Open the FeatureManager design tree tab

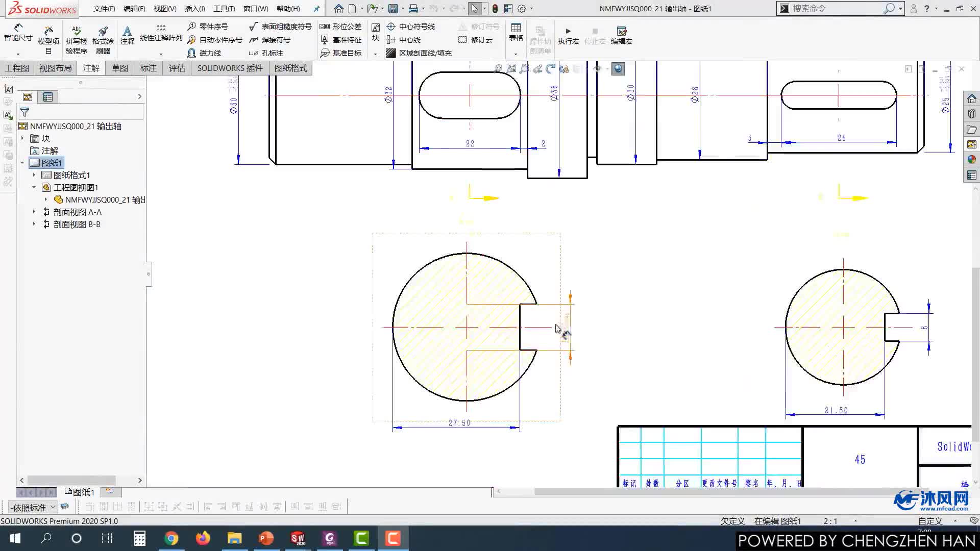28,97
